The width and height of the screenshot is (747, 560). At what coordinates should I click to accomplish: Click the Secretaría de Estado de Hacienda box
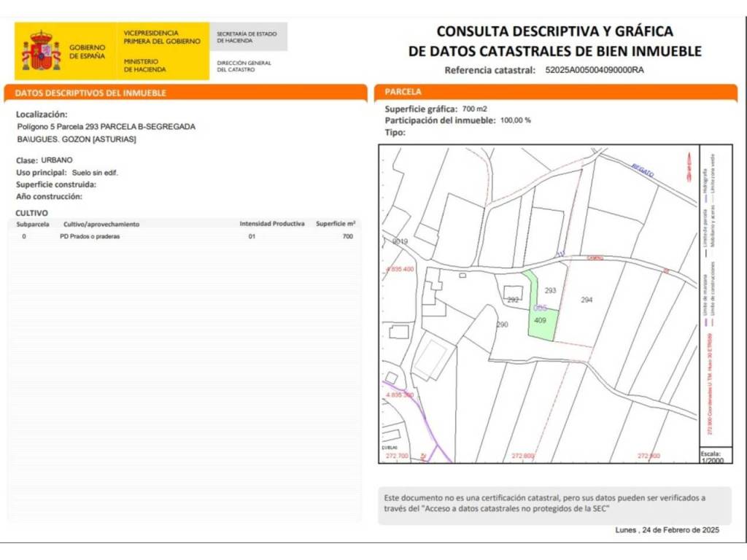248,37
